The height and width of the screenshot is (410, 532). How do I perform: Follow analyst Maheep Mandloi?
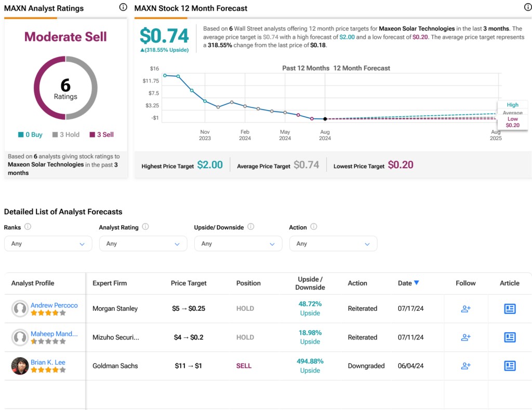coord(465,337)
